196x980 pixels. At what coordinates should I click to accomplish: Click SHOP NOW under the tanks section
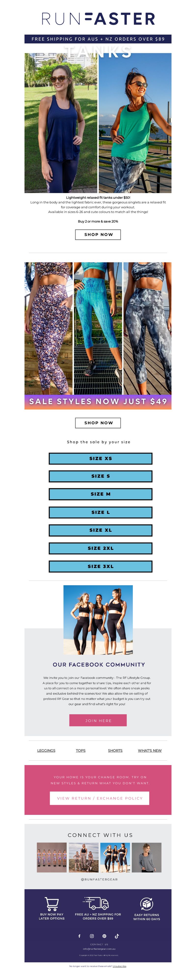[x=98, y=234]
